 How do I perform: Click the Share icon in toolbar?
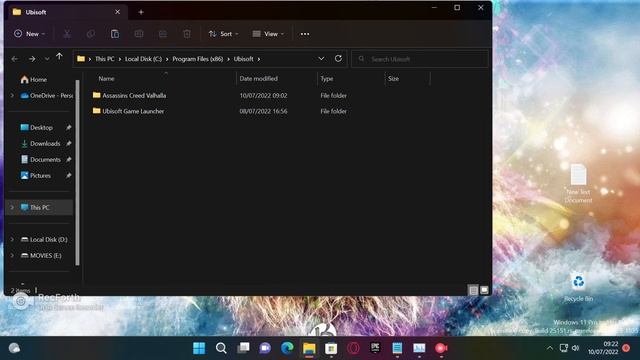[163, 34]
